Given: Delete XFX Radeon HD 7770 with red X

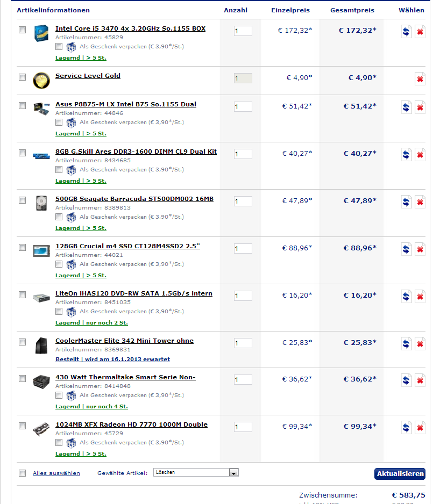Looking at the screenshot, I should [x=420, y=428].
